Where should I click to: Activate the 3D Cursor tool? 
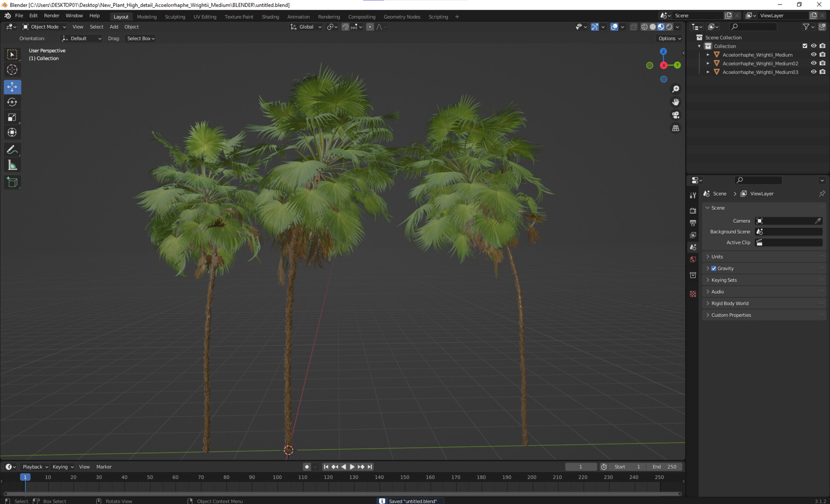12,70
